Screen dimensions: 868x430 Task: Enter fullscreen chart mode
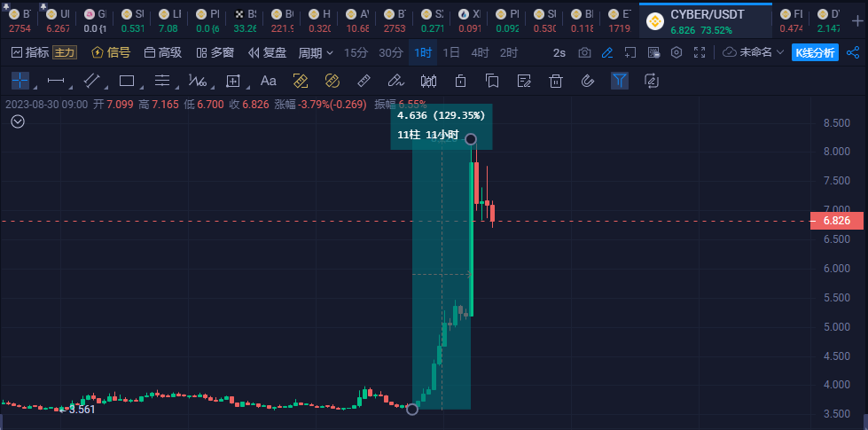(700, 52)
